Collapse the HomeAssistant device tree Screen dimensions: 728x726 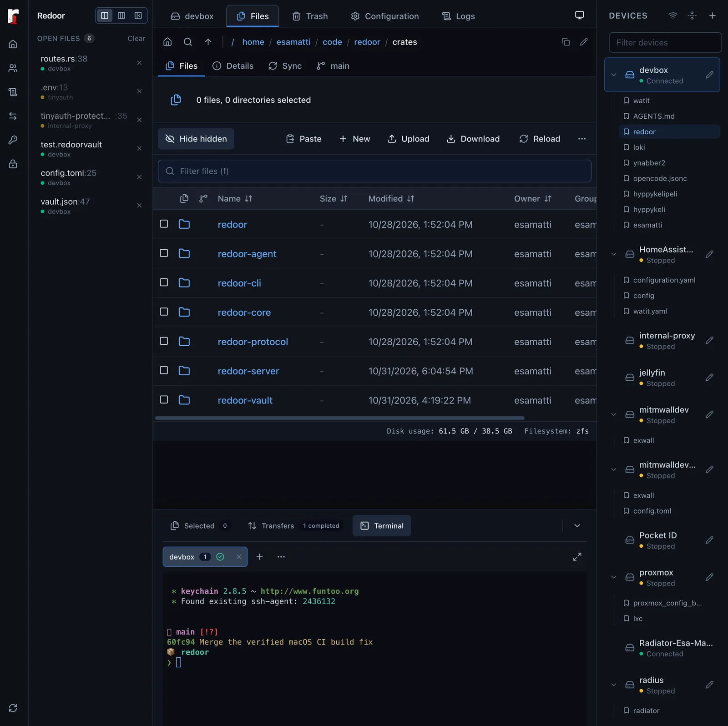click(x=614, y=254)
